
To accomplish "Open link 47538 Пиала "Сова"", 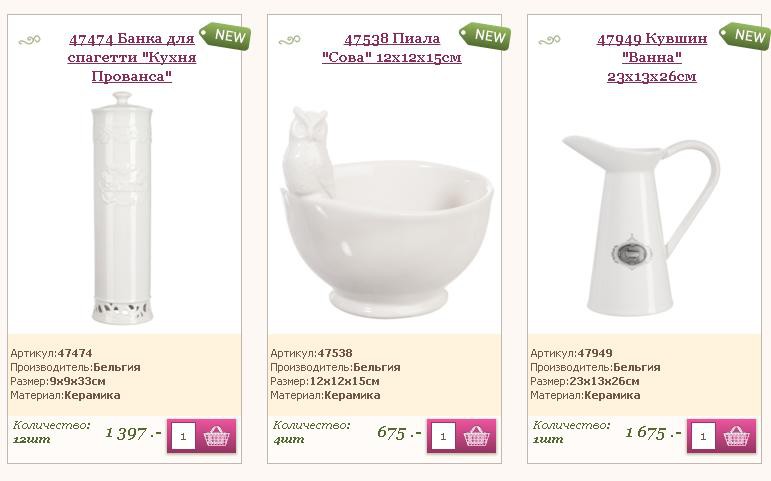I will [x=392, y=48].
